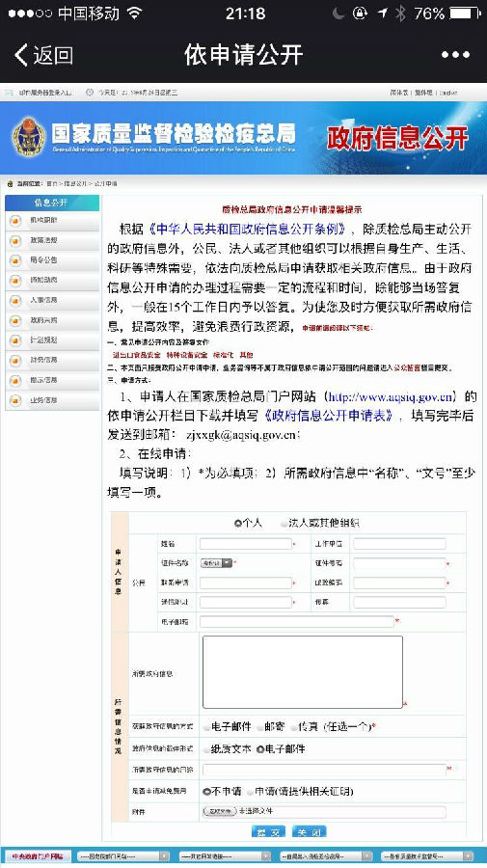487x868 pixels.
Task: Select 电子邮件 carrier form radio
Action: coord(260,749)
